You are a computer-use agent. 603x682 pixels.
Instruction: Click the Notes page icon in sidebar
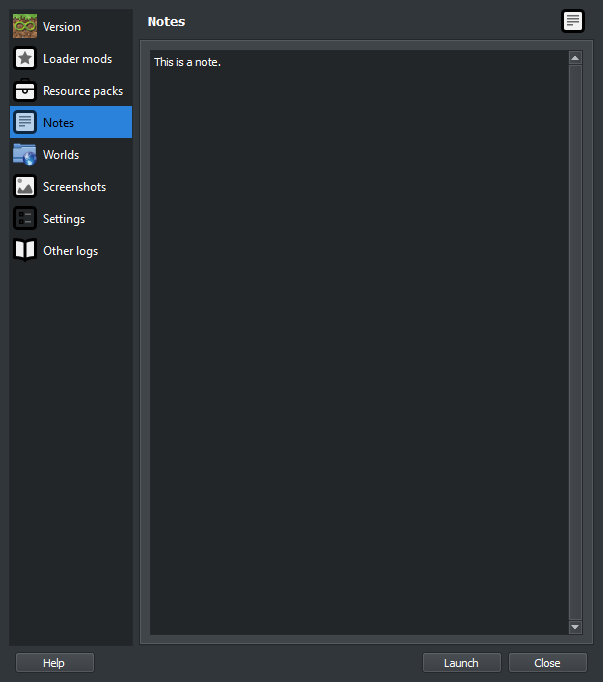25,122
